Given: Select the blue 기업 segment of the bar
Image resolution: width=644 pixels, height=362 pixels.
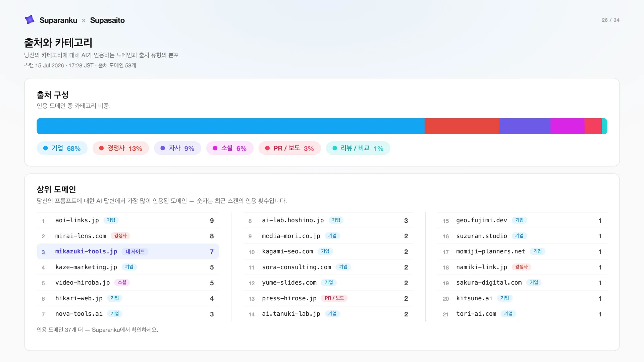Looking at the screenshot, I should pyautogui.click(x=230, y=126).
